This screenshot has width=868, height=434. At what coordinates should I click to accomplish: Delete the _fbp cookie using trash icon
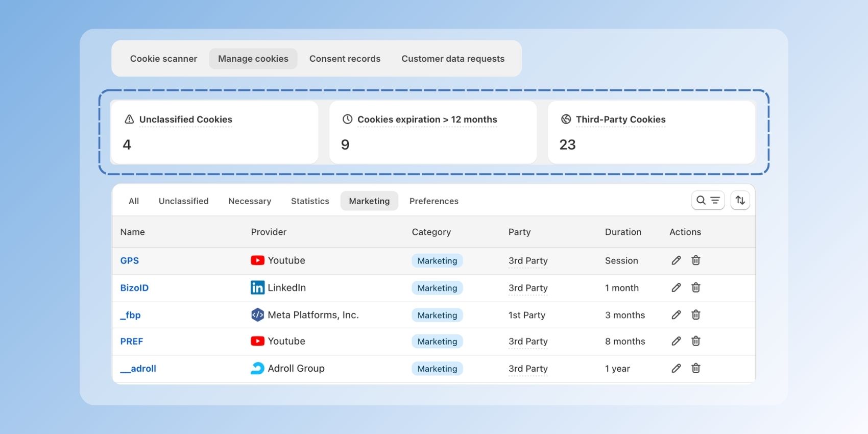click(x=695, y=315)
